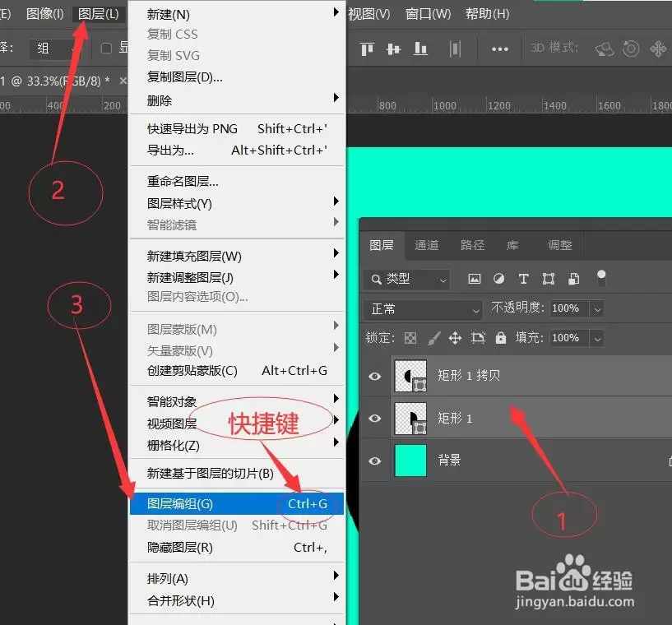Open the 类型 filter dropdown
Viewport: 672px width, 625px height.
tap(407, 280)
